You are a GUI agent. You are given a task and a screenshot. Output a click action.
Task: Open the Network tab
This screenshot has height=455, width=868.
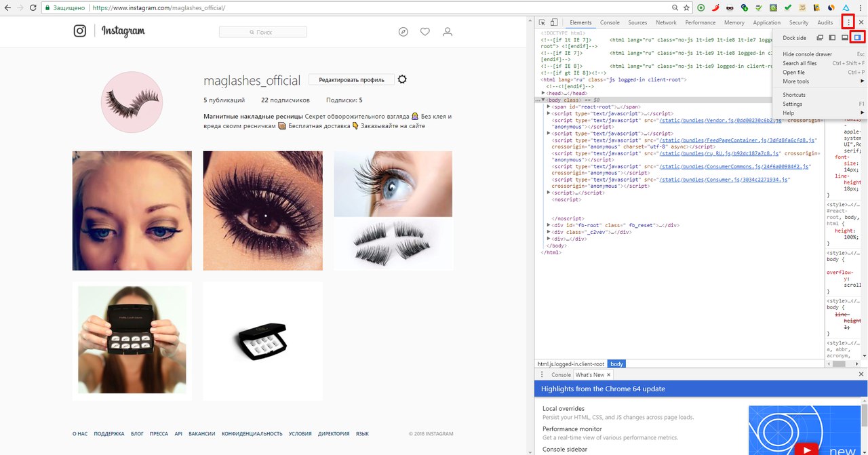point(666,22)
